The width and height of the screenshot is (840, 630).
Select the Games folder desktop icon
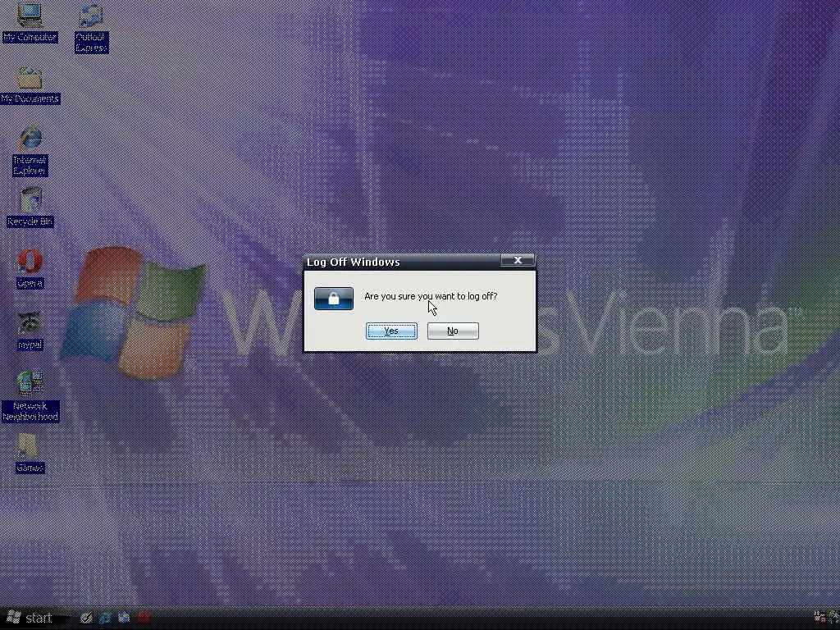[30, 453]
